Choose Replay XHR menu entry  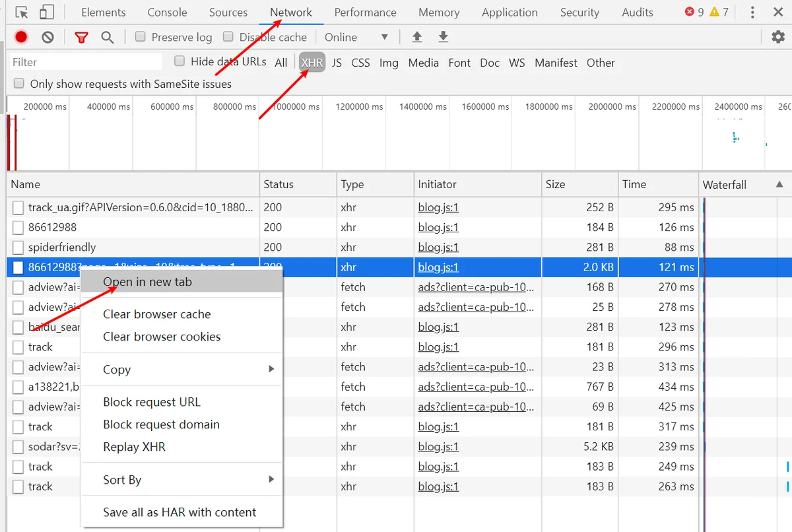[x=181, y=447]
